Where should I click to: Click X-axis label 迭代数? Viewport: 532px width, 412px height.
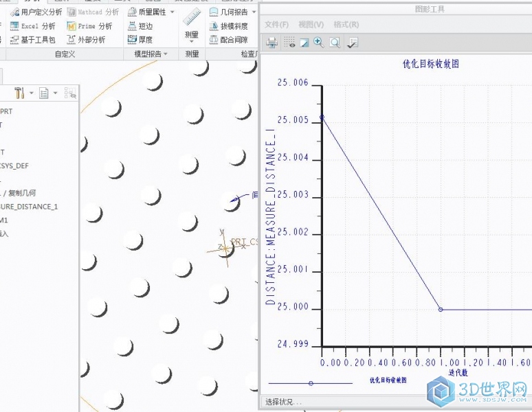(458, 373)
